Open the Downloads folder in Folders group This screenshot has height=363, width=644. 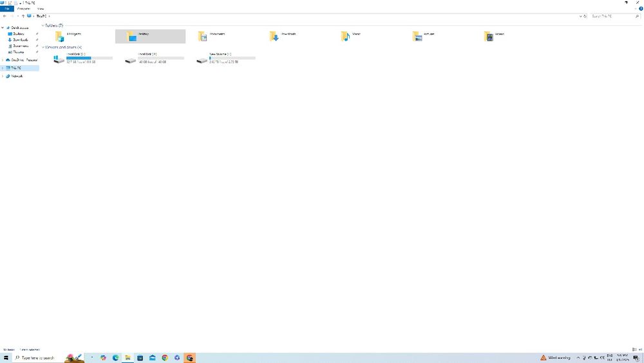(293, 36)
